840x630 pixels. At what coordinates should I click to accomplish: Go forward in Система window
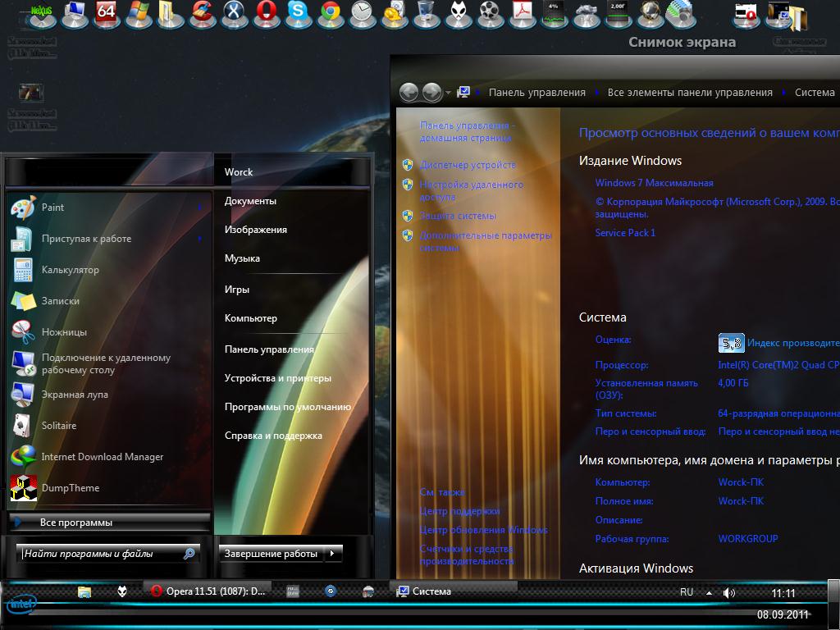pyautogui.click(x=431, y=92)
